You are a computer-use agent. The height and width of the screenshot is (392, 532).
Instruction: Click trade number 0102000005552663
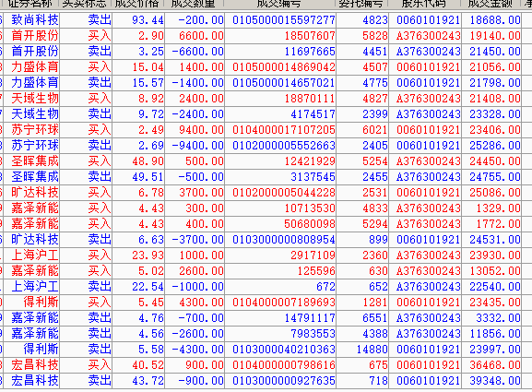click(x=284, y=145)
